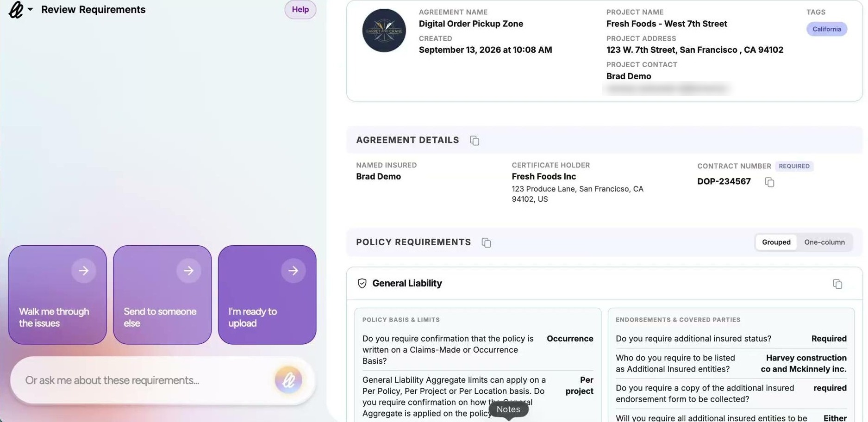Click arrow icon on ready to upload card
The image size is (868, 422).
point(293,271)
